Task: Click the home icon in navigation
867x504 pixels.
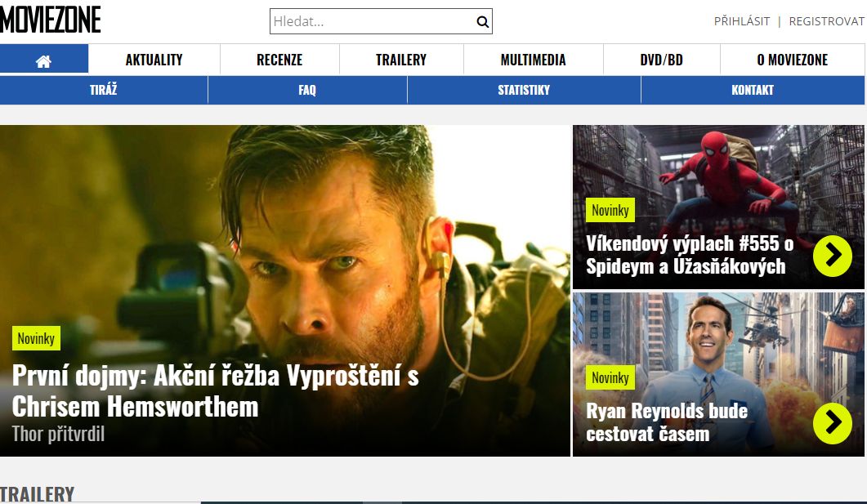Action: tap(43, 60)
